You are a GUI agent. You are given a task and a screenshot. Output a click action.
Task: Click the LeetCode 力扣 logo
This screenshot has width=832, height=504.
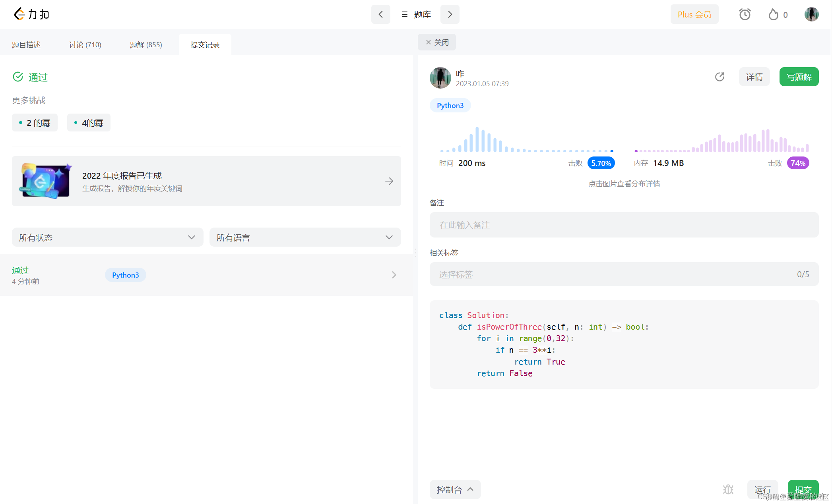[x=32, y=14]
